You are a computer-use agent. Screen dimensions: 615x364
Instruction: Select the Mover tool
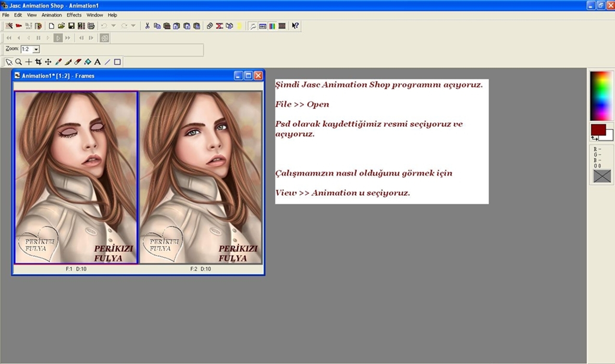(x=48, y=62)
